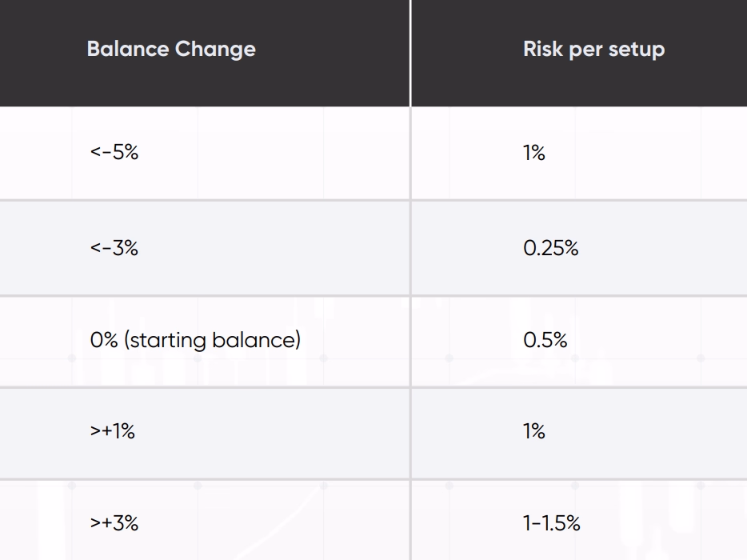Click the 0% (starting balance) cell
The image size is (747, 560).
tap(195, 340)
